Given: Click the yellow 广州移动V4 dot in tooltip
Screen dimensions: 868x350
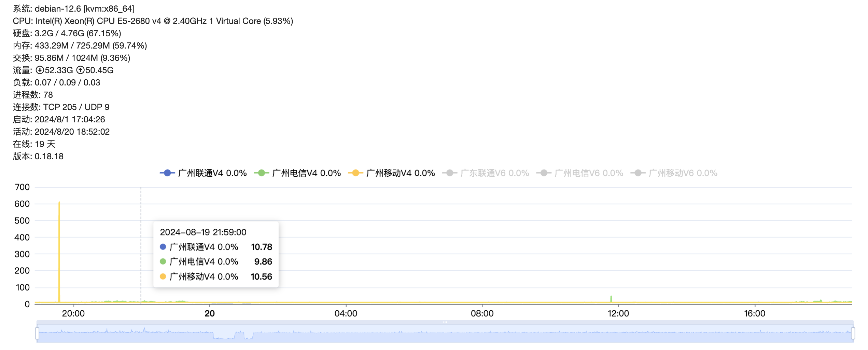Looking at the screenshot, I should 163,277.
